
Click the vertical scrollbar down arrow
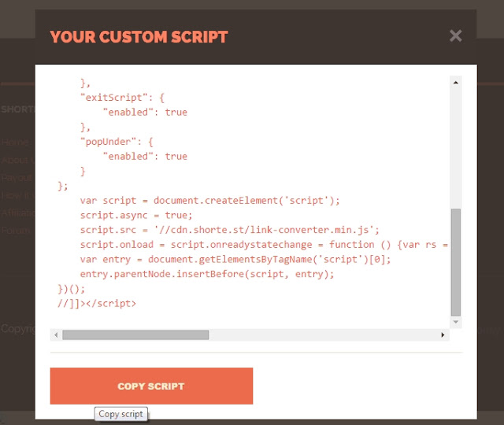[x=455, y=322]
